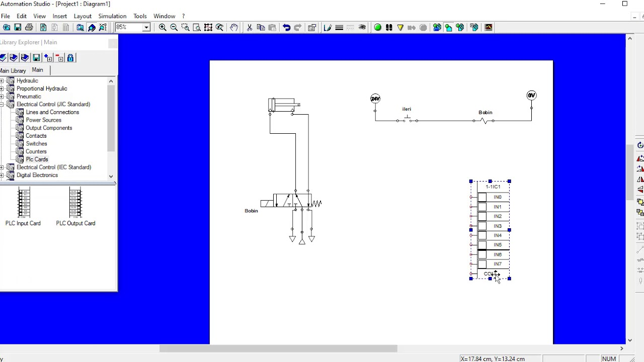Click the 24V power source symbol
Screen dimensions: 644x362
point(375,99)
